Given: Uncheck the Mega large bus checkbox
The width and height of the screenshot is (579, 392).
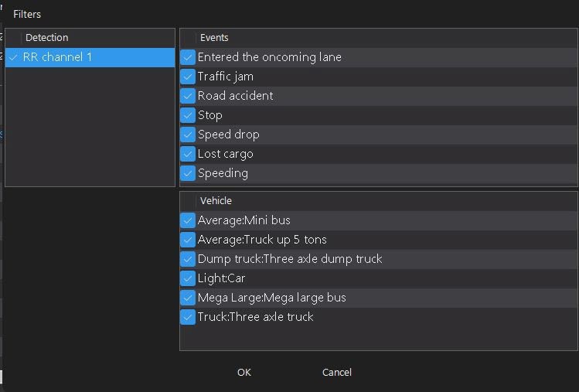Looking at the screenshot, I should point(188,298).
